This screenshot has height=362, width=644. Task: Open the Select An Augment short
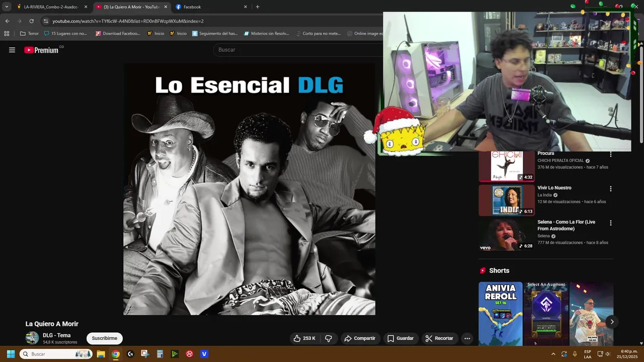click(x=546, y=314)
